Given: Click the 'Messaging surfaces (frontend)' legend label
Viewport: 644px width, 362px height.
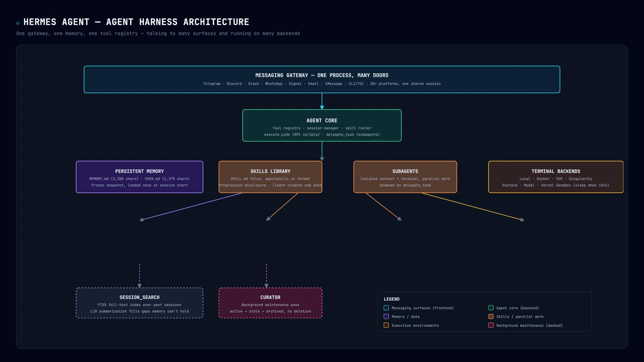Looking at the screenshot, I should 423,308.
